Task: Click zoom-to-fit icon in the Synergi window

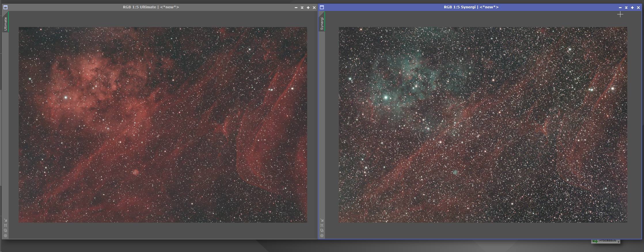Action: point(322,225)
